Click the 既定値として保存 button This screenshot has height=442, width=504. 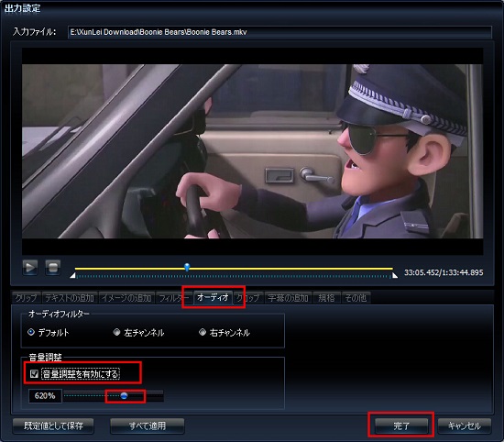[x=53, y=425]
